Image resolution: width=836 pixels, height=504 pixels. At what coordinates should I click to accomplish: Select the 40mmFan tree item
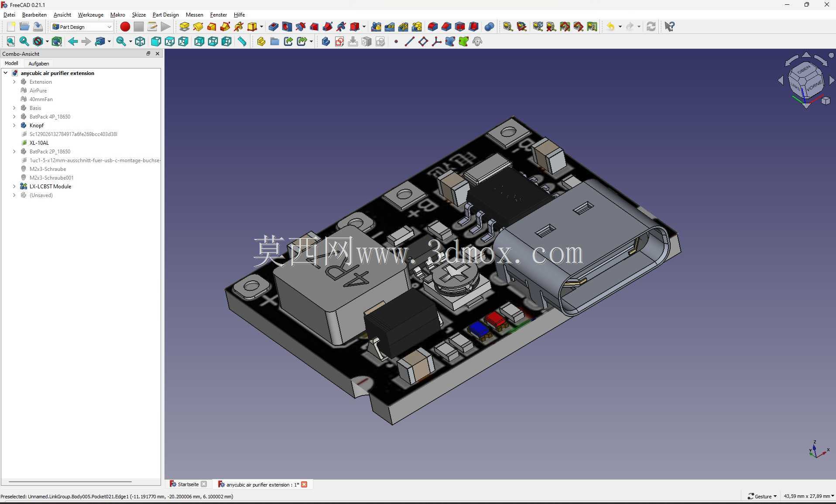pos(41,99)
